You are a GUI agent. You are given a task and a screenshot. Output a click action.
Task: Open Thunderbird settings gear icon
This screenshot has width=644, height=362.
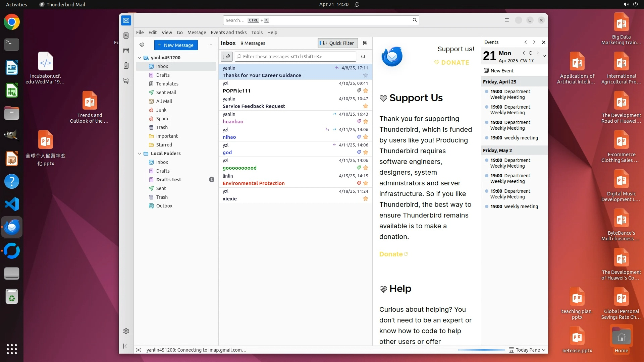tap(126, 331)
